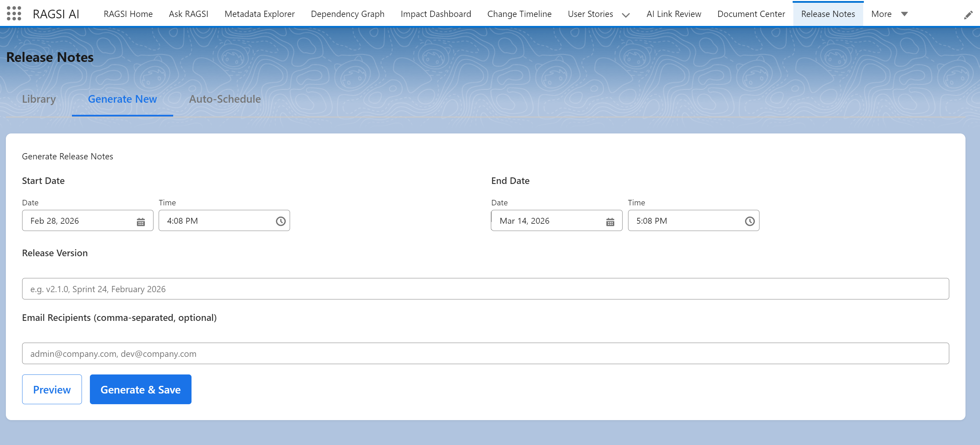980x445 pixels.
Task: Select the RAGSI AI home logo
Action: click(x=56, y=14)
